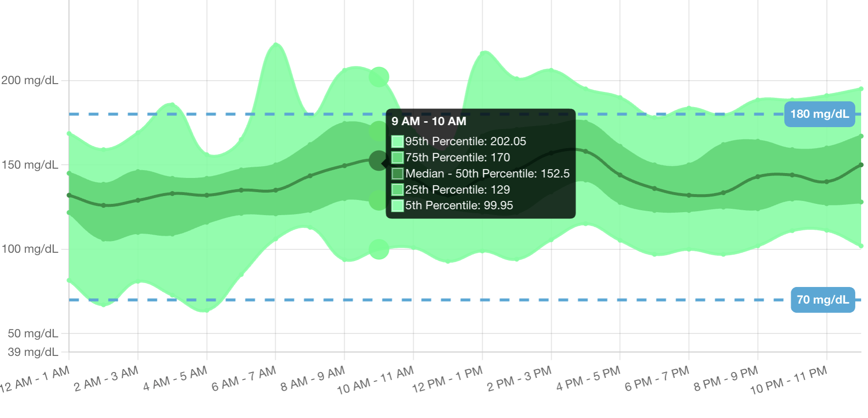Select the "8 PM - 9 PM" x-axis label

point(726,379)
